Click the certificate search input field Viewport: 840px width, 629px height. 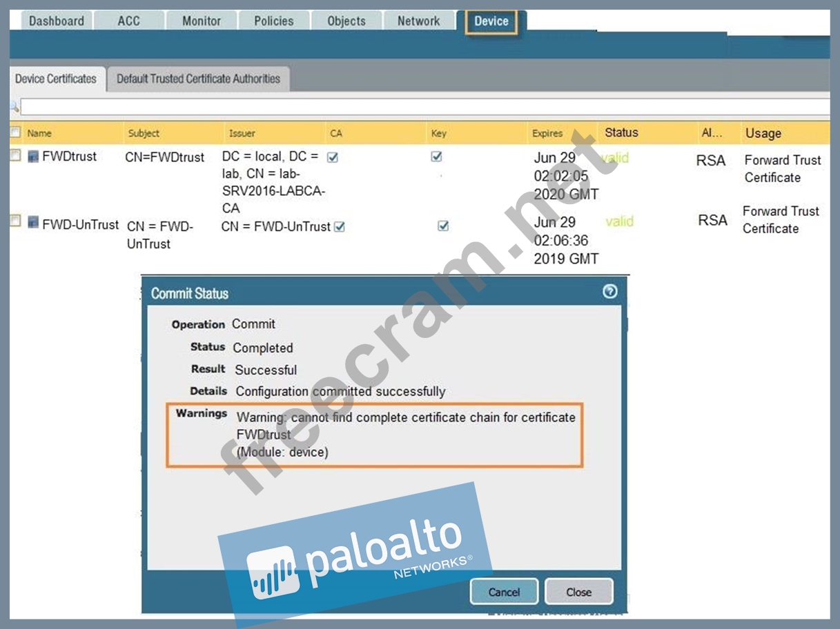pyautogui.click(x=414, y=107)
